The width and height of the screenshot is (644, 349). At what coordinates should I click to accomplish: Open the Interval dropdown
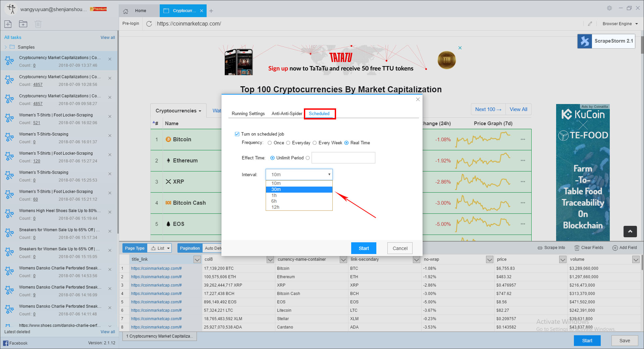point(299,174)
